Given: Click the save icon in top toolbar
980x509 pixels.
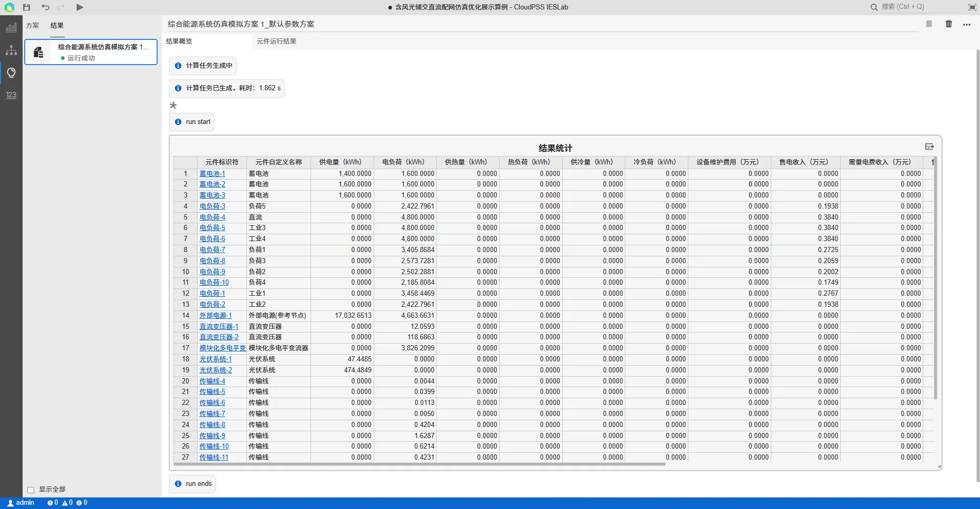Looking at the screenshot, I should [27, 7].
